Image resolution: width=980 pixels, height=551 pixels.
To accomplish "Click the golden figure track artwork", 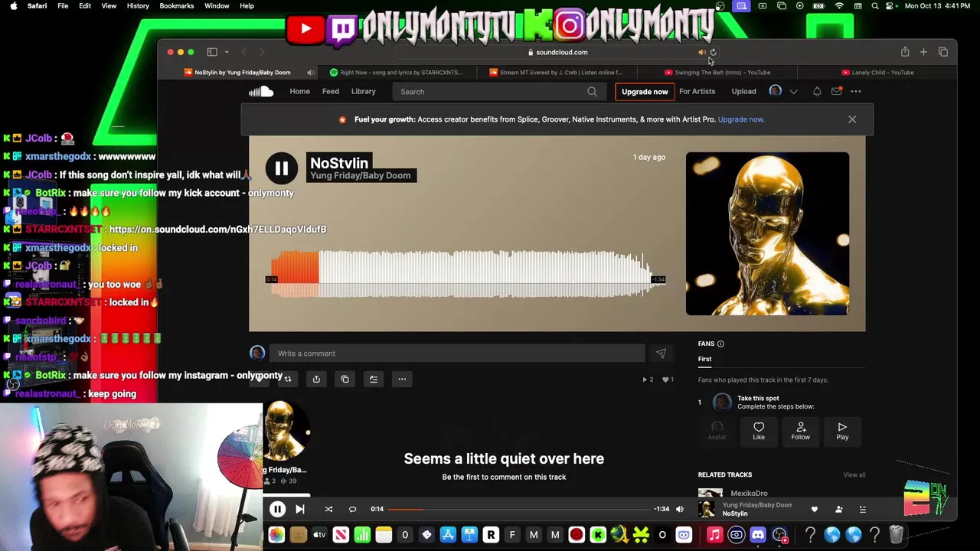I will 767,233.
